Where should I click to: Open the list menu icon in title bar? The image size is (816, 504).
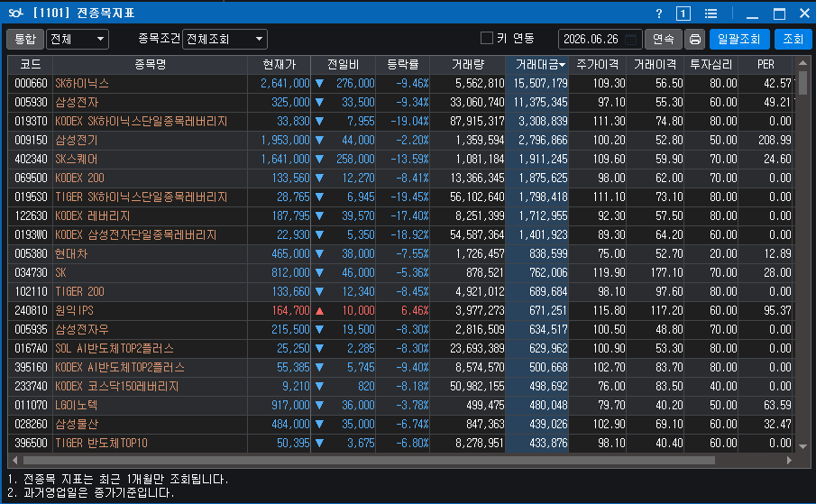tap(711, 14)
